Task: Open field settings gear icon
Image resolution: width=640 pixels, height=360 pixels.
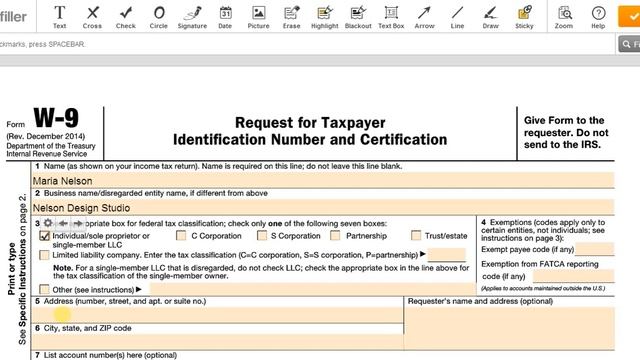Action: click(48, 223)
